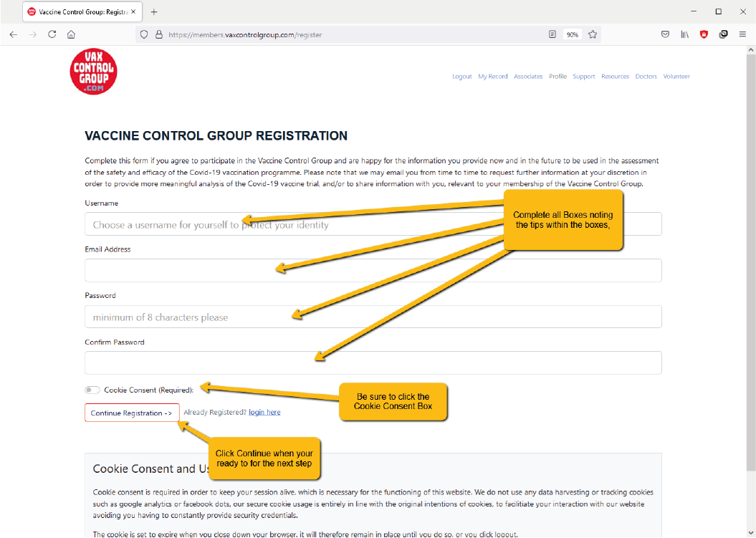Go to the browser home page
756x538 pixels.
coord(71,34)
